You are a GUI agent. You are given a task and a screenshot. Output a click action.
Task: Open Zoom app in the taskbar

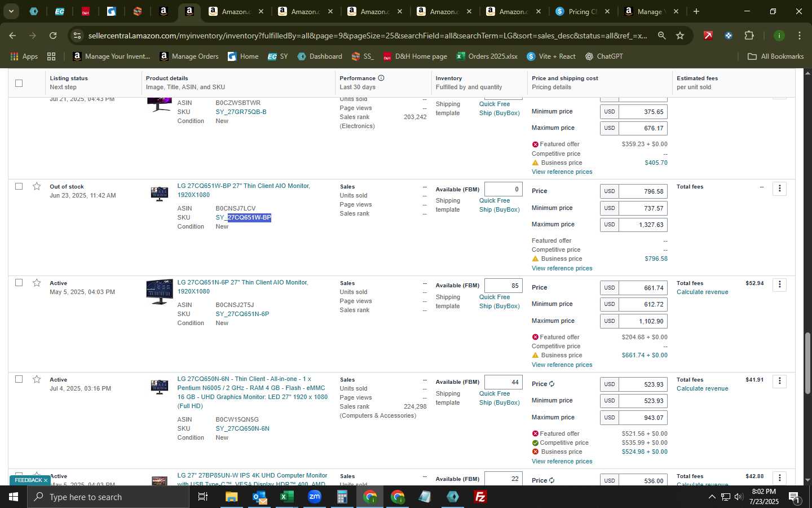(315, 497)
